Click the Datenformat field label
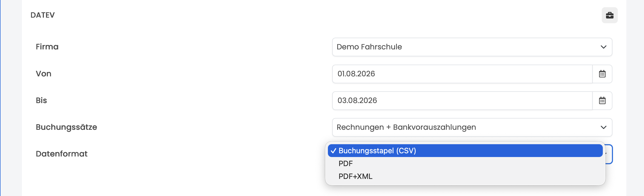 coord(62,154)
